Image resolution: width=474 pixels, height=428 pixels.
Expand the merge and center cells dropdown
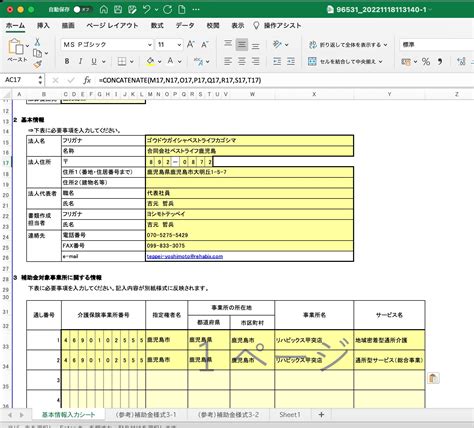click(380, 62)
